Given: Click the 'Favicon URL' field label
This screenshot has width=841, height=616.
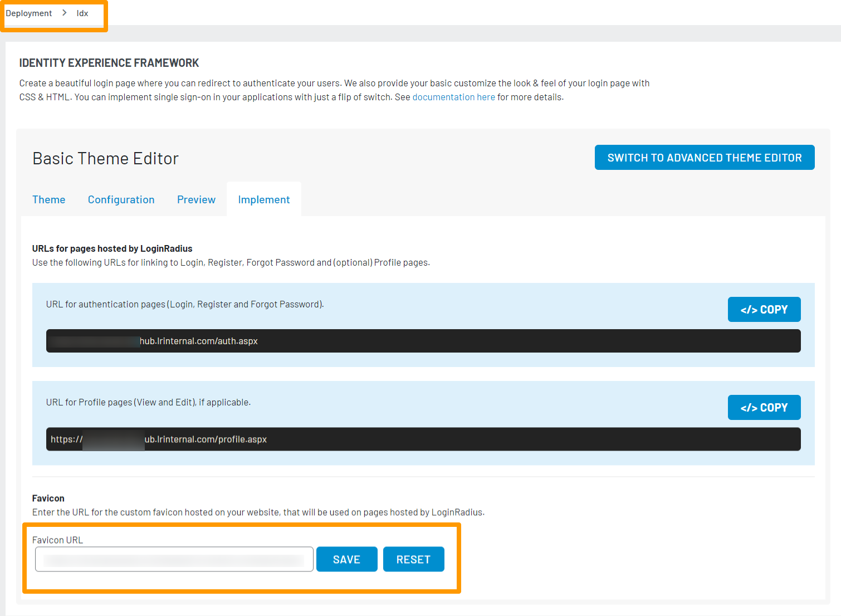Looking at the screenshot, I should pos(57,540).
